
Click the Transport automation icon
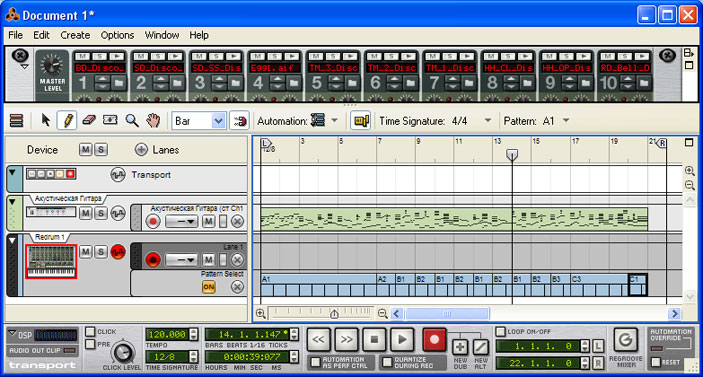117,174
